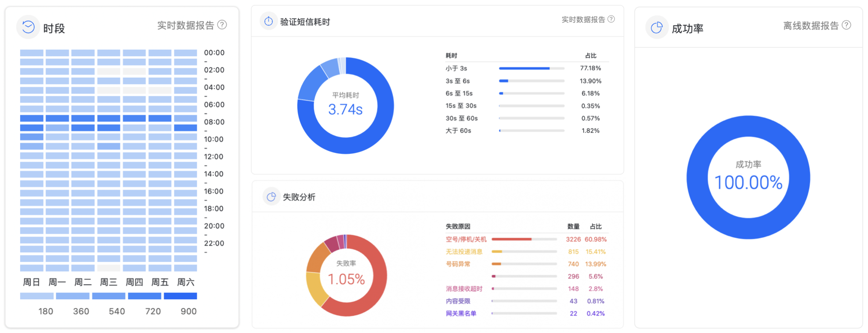The width and height of the screenshot is (868, 333).
Task: Click the pie chart icon beside 失败分析
Action: click(271, 197)
